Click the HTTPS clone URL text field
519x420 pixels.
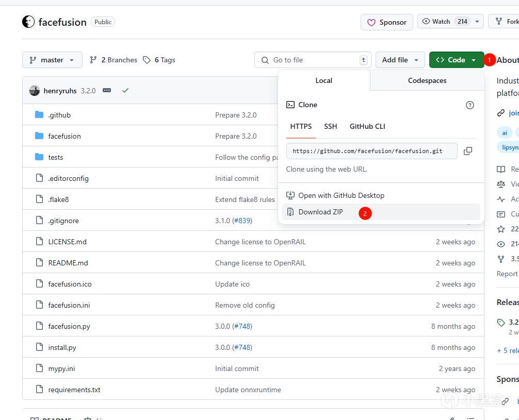coord(371,151)
